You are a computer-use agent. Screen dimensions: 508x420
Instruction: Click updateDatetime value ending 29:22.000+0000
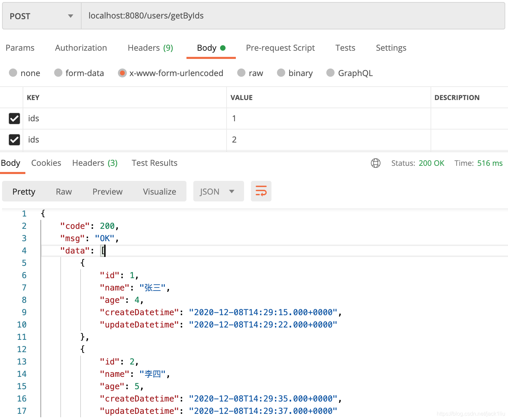263,325
